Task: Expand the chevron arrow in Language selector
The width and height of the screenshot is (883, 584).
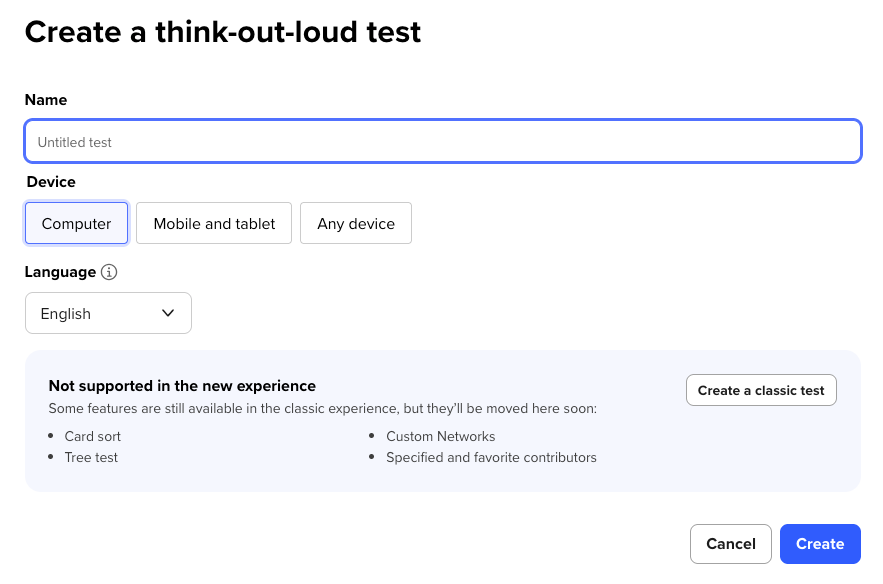Action: tap(168, 313)
